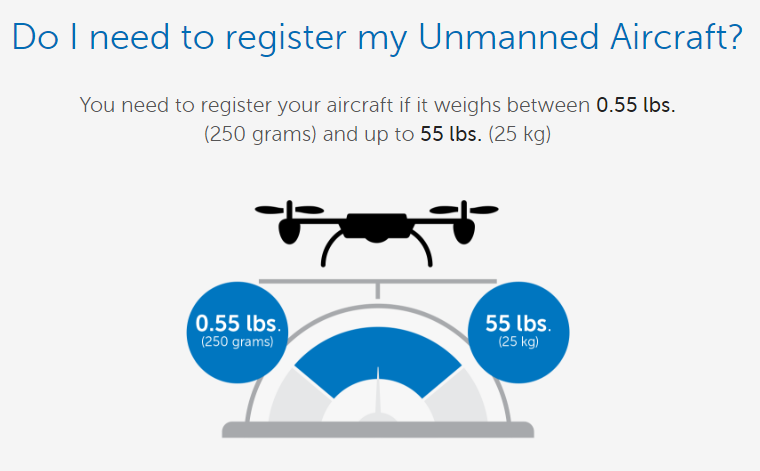Click the scale platform under the drone

pyautogui.click(x=378, y=282)
